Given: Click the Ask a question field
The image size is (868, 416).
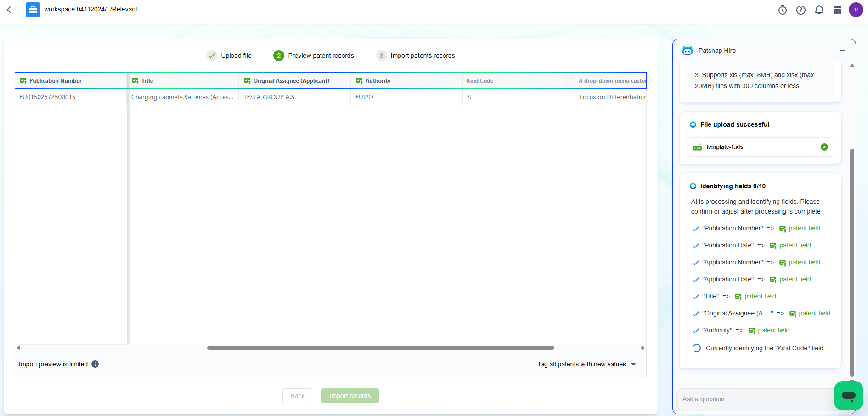Looking at the screenshot, I should [753, 399].
